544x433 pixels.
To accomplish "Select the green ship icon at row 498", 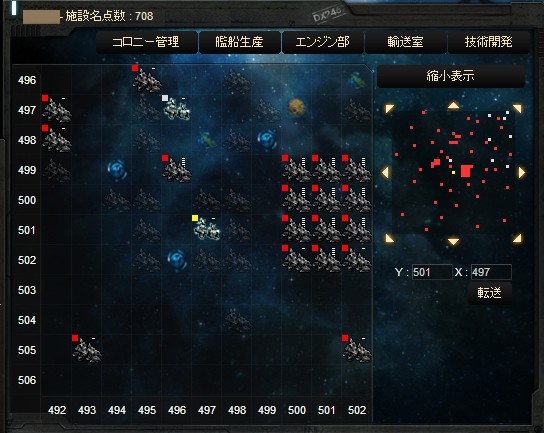I will [207, 140].
